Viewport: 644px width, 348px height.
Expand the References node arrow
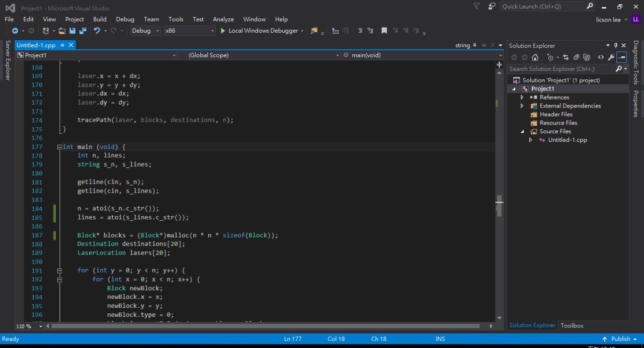click(522, 98)
